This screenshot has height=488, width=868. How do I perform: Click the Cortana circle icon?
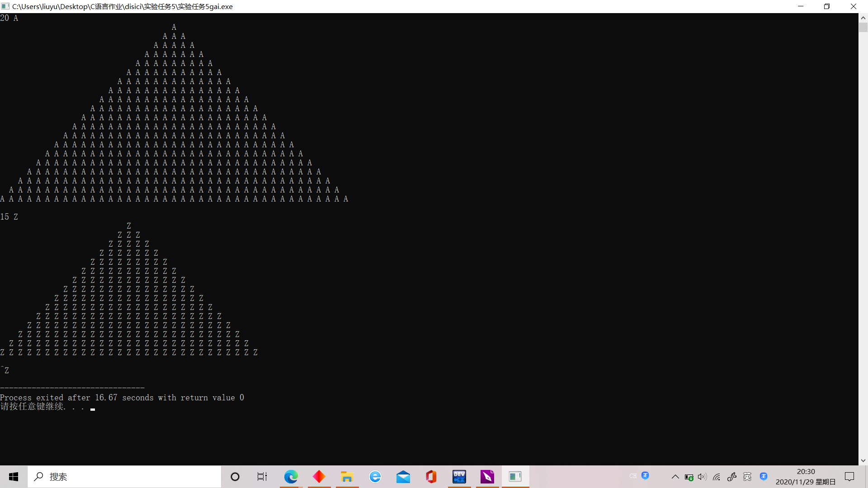(x=235, y=477)
